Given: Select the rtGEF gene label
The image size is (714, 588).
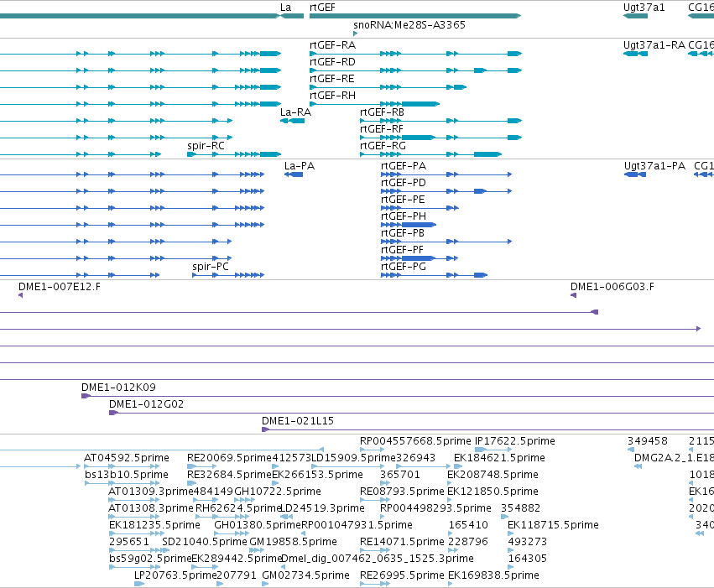Looking at the screenshot, I should (322, 8).
